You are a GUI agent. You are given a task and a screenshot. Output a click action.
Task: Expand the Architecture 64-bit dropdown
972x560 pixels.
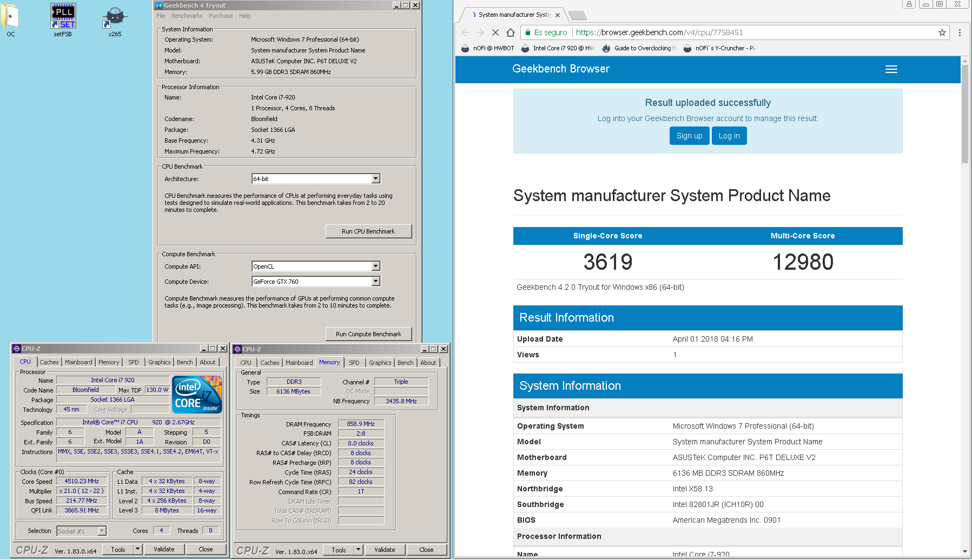[x=376, y=179]
